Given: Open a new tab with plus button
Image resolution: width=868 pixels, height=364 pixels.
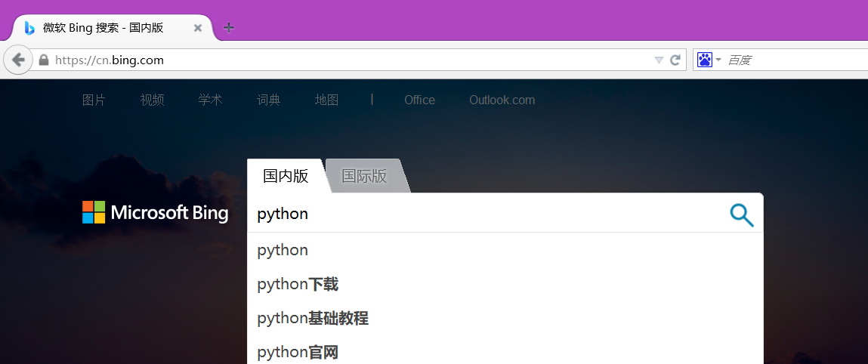Looking at the screenshot, I should (x=229, y=28).
